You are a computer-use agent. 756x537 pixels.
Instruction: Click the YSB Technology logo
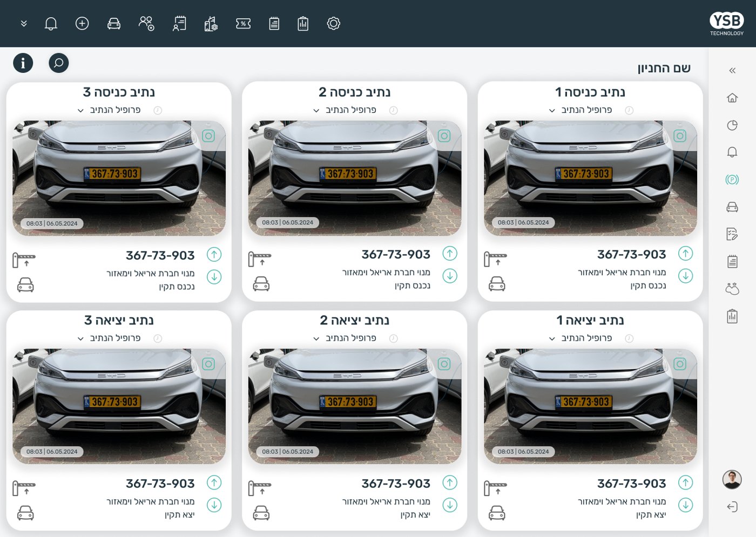point(727,24)
